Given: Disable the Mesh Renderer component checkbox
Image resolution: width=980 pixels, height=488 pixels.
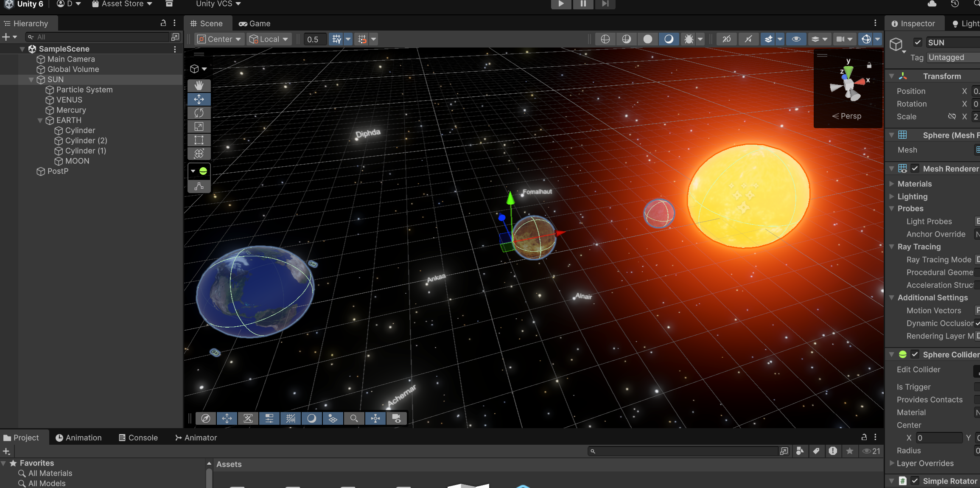Looking at the screenshot, I should coord(915,168).
